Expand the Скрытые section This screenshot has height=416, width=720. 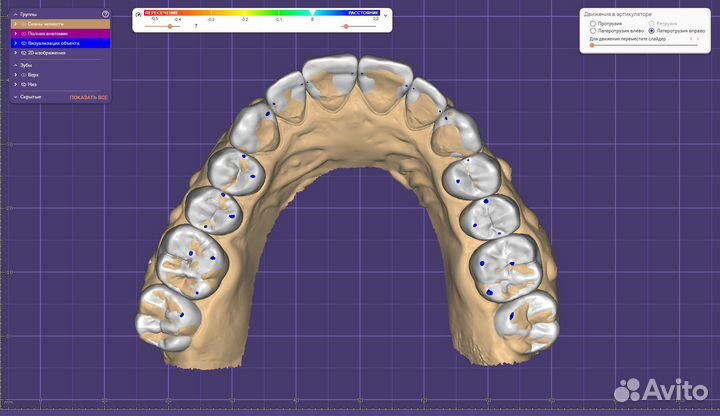(x=14, y=97)
